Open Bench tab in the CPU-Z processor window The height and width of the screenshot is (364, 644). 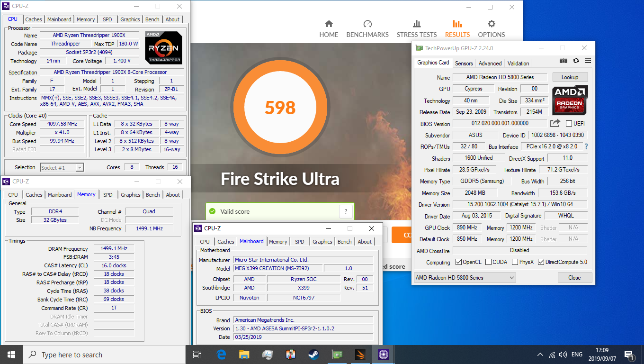[x=152, y=19]
